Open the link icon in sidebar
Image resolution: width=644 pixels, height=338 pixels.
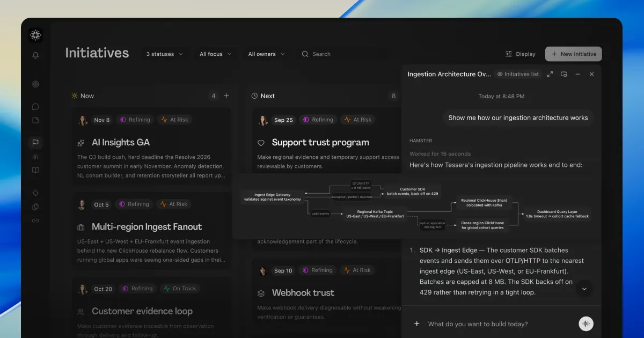35,220
